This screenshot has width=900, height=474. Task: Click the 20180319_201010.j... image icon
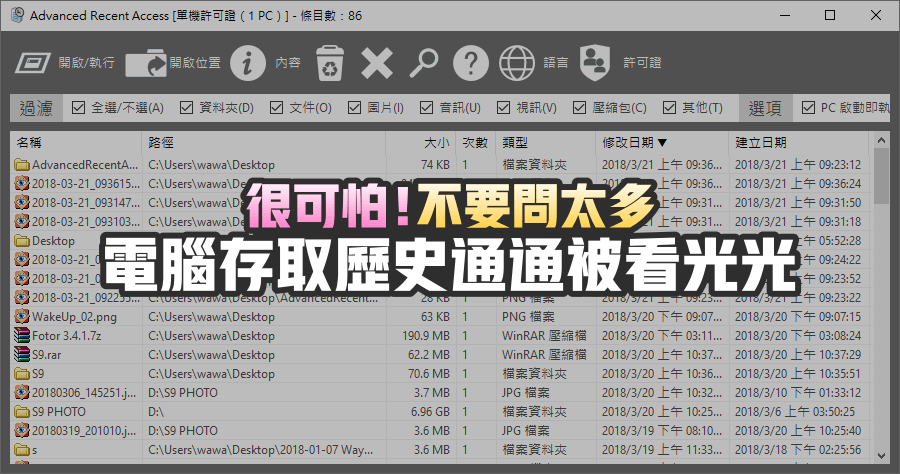tap(22, 430)
